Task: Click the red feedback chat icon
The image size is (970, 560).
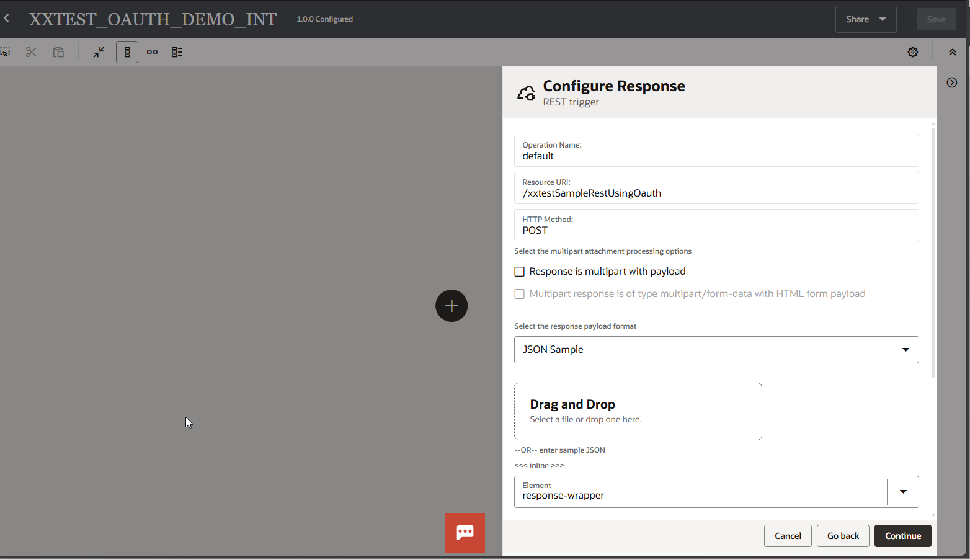Action: click(465, 532)
